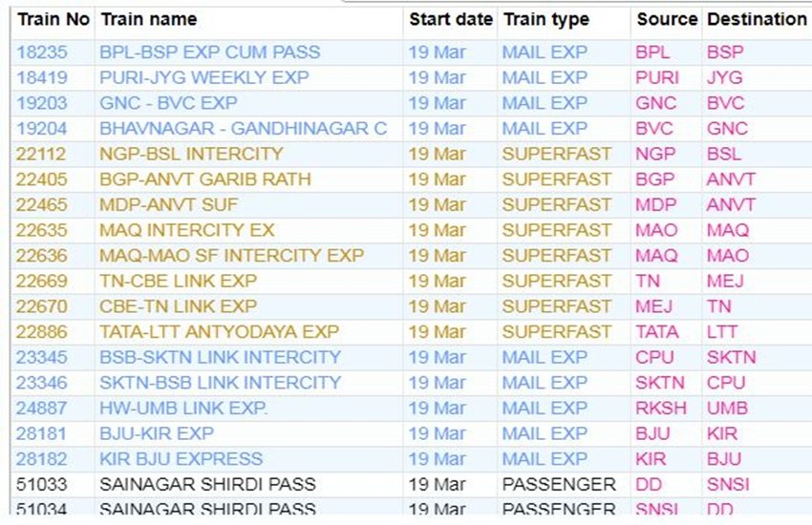Image resolution: width=812 pixels, height=525 pixels.
Task: Click the Destination column header
Action: pos(757,19)
